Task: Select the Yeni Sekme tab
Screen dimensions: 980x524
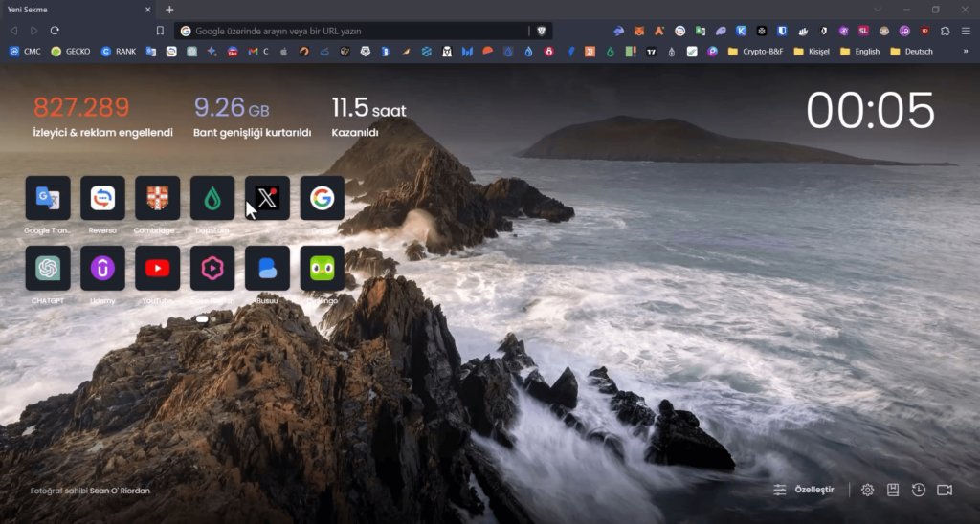Action: click(x=78, y=10)
